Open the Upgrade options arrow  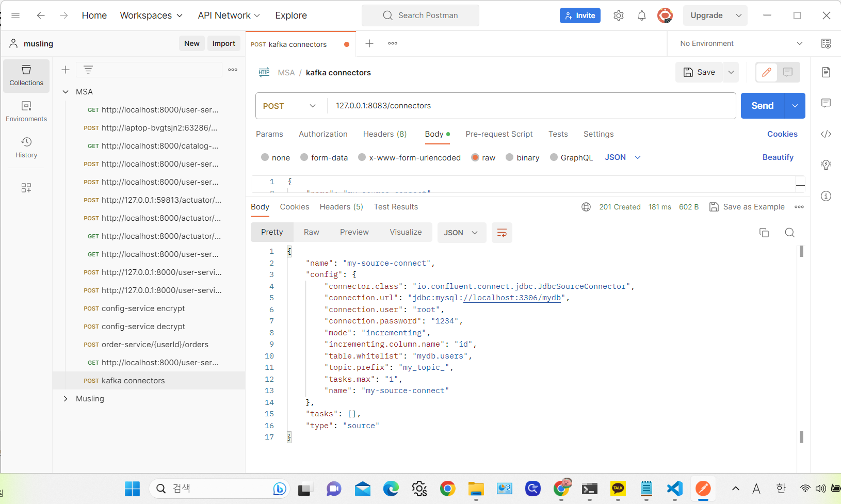739,15
